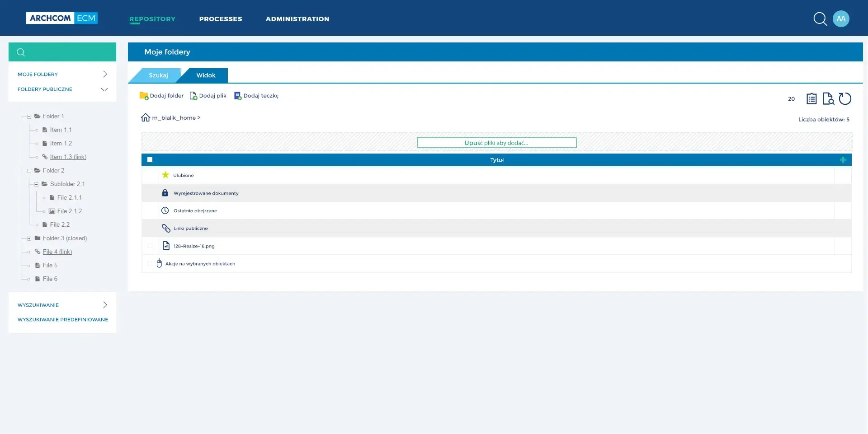Expand Folder 3 (closed) in the tree

coord(29,238)
